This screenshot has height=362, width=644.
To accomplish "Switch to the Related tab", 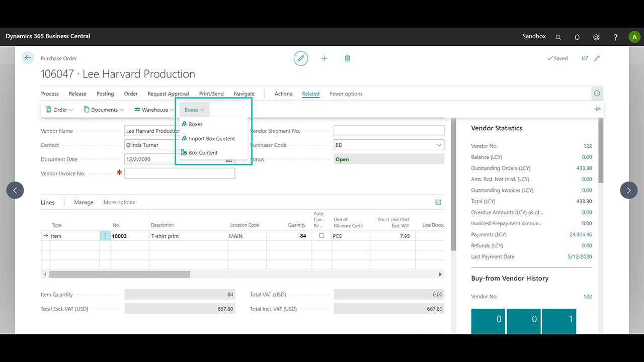I will click(311, 94).
